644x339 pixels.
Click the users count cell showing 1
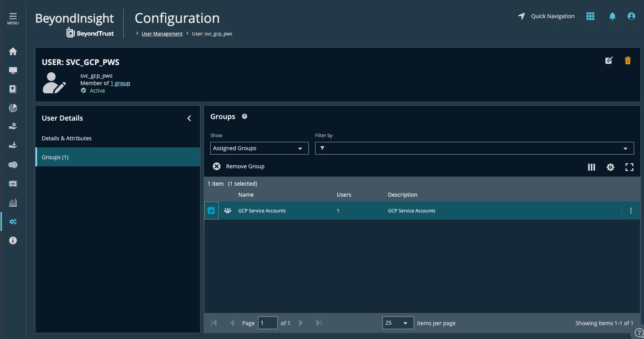coord(338,211)
